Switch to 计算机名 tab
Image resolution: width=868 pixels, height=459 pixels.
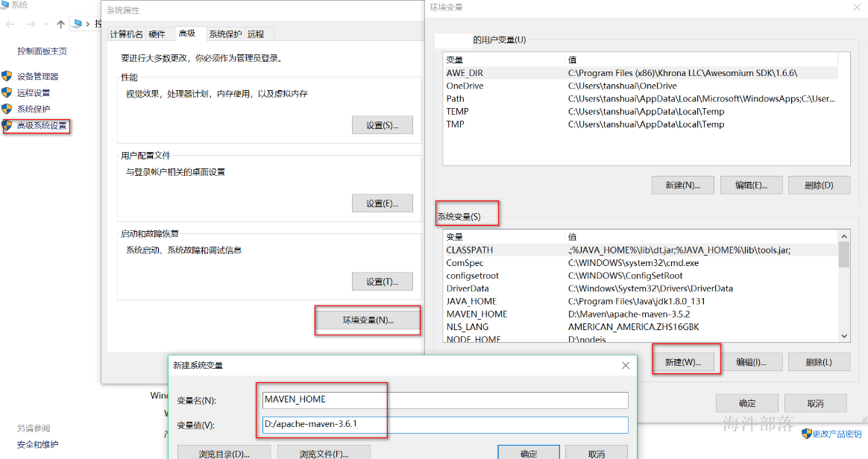126,34
